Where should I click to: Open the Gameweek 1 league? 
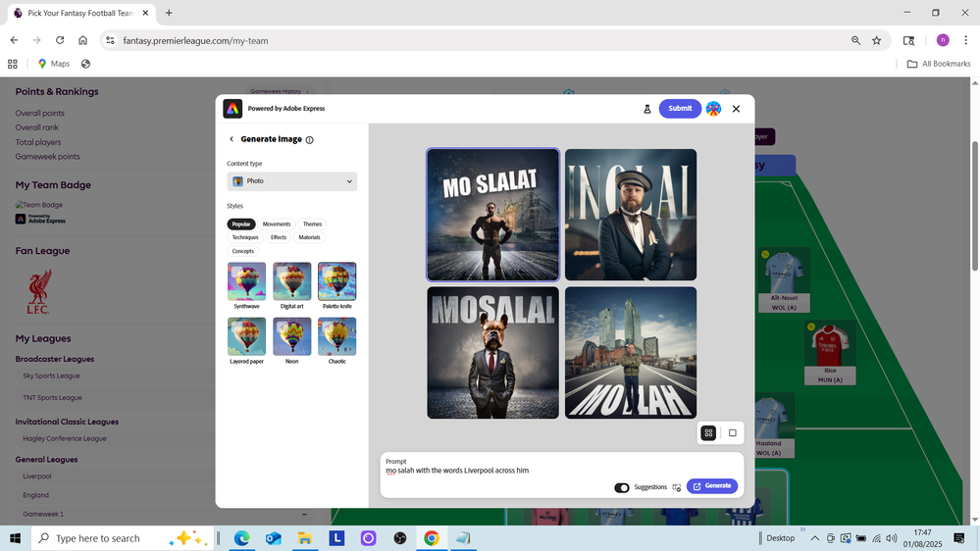click(x=43, y=514)
